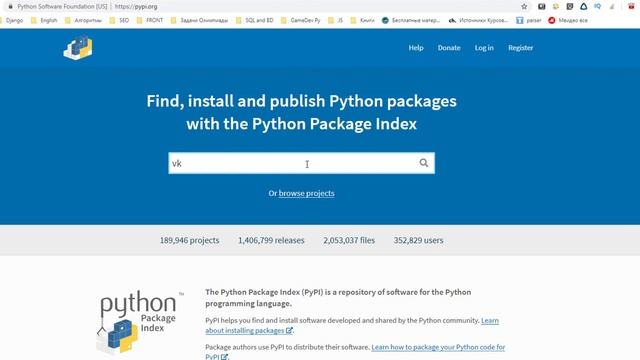Image resolution: width=640 pixels, height=360 pixels.
Task: Click the python Package Index logo image
Action: pos(139,321)
